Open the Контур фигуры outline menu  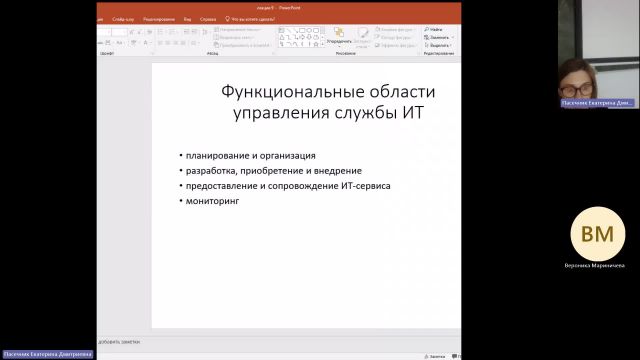(x=393, y=38)
